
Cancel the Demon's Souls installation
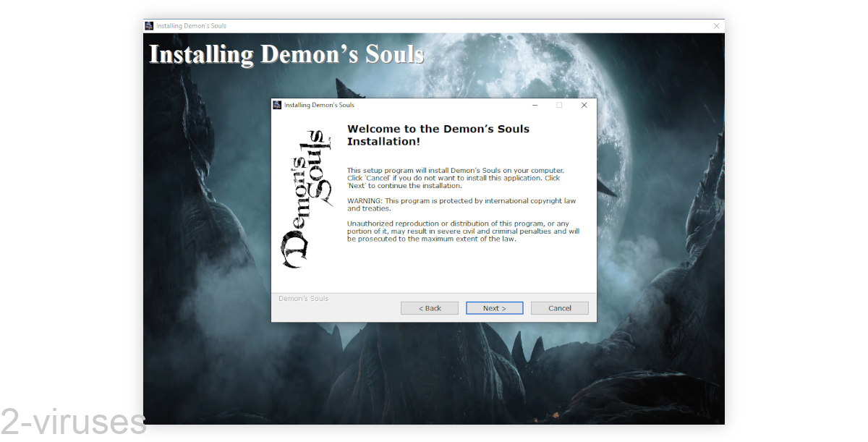560,308
